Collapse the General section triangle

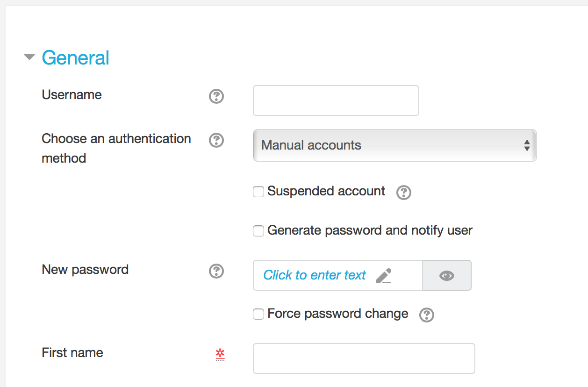(x=29, y=57)
